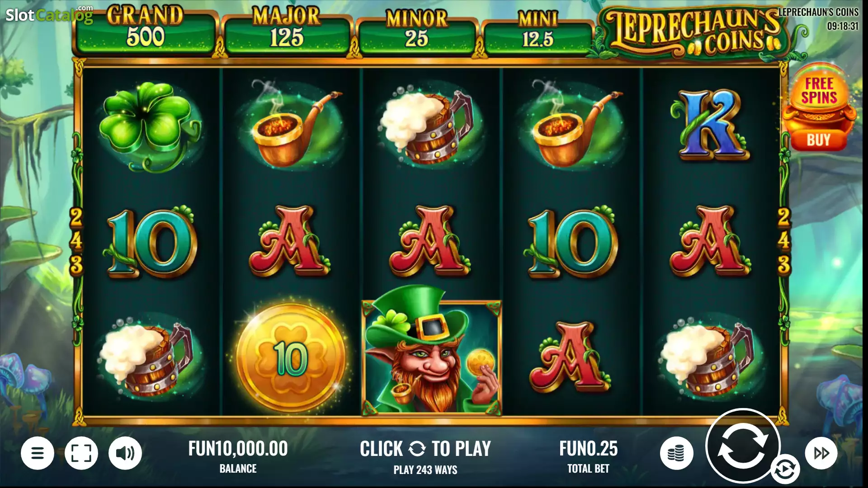Click the golden 10 coin symbol
This screenshot has height=488, width=868.
[x=291, y=358]
